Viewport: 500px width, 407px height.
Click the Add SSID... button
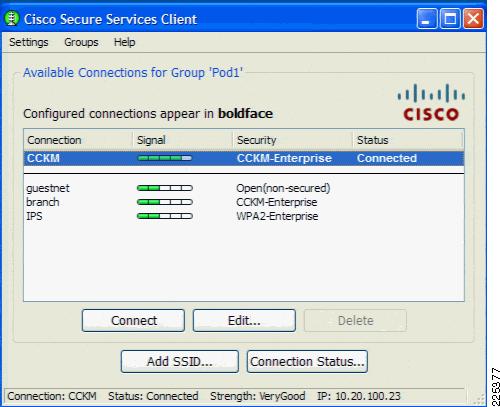pyautogui.click(x=180, y=361)
